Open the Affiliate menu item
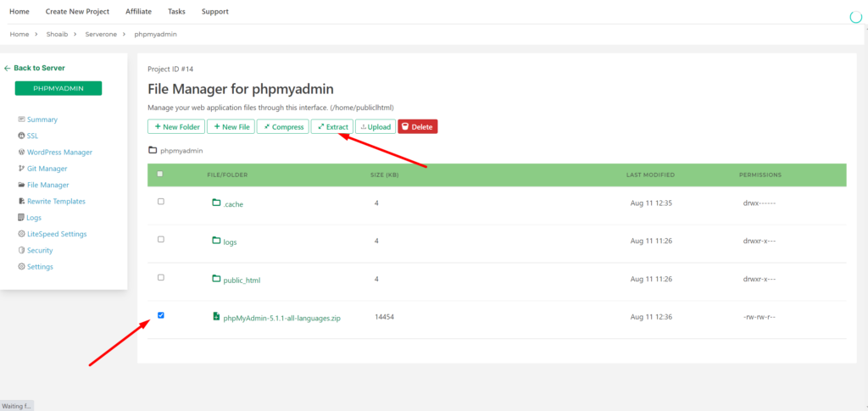The width and height of the screenshot is (868, 411). coord(138,11)
